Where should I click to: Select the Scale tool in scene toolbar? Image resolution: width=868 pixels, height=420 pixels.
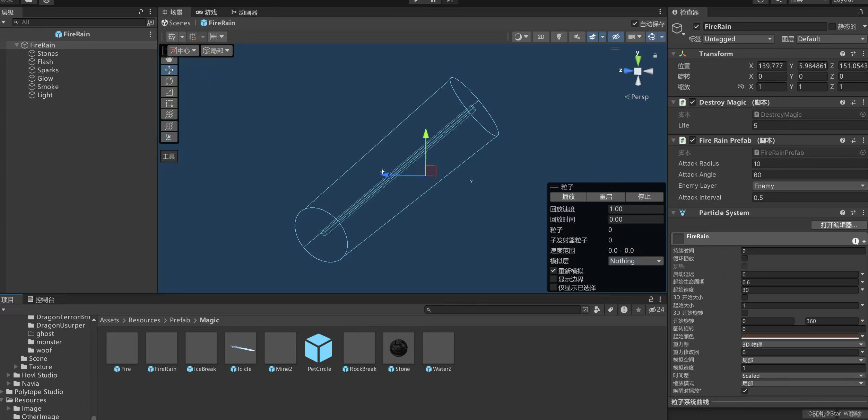click(169, 92)
